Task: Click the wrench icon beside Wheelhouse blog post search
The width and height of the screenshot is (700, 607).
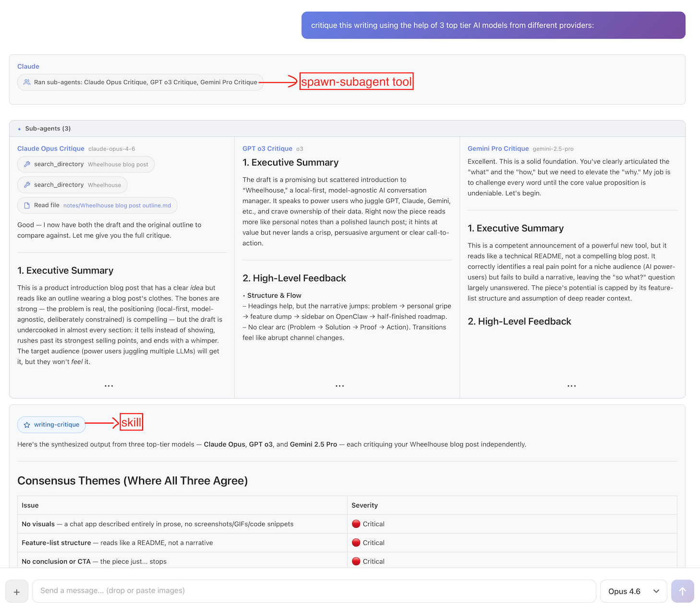Action: (x=27, y=164)
